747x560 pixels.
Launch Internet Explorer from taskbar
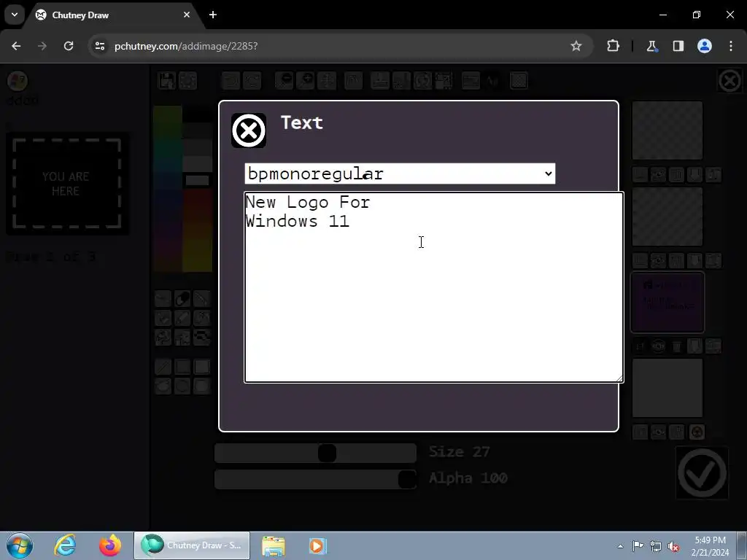tap(65, 545)
